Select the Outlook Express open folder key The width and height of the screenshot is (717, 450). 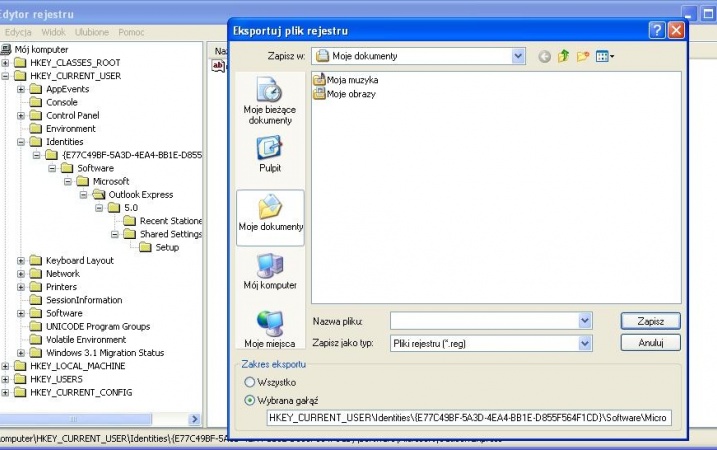tap(140, 194)
